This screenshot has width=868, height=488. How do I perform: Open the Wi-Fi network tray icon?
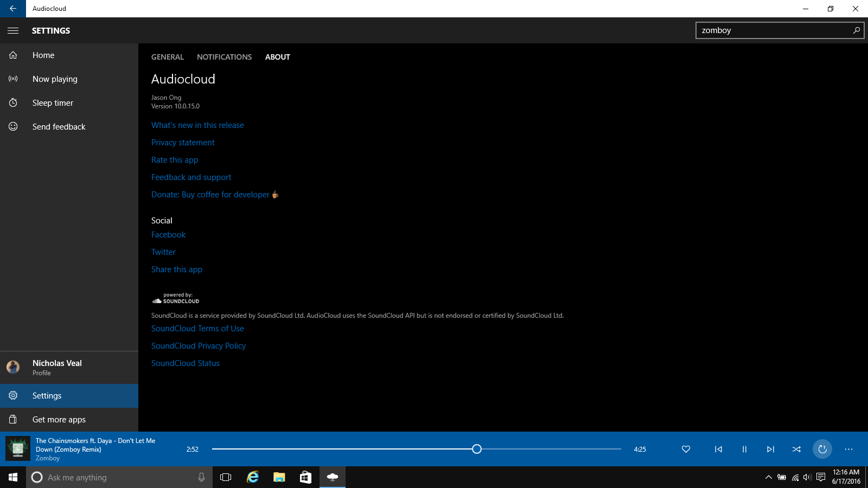(795, 477)
